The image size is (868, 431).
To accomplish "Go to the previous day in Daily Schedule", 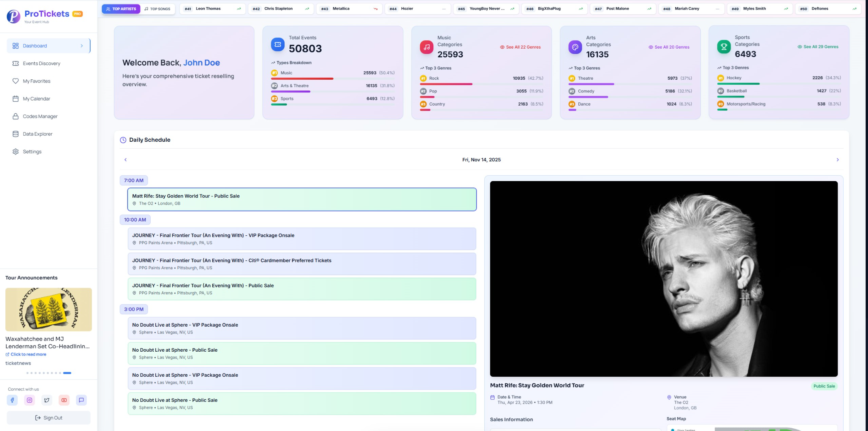I will tap(125, 159).
